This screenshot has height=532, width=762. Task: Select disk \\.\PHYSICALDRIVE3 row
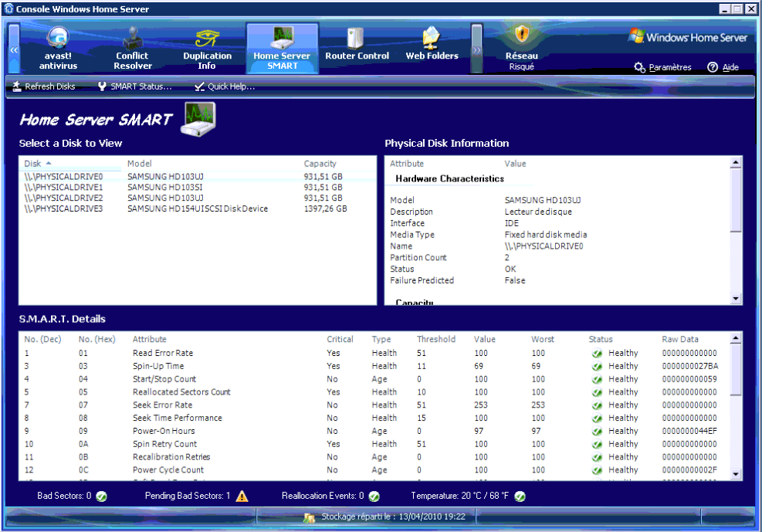point(198,208)
